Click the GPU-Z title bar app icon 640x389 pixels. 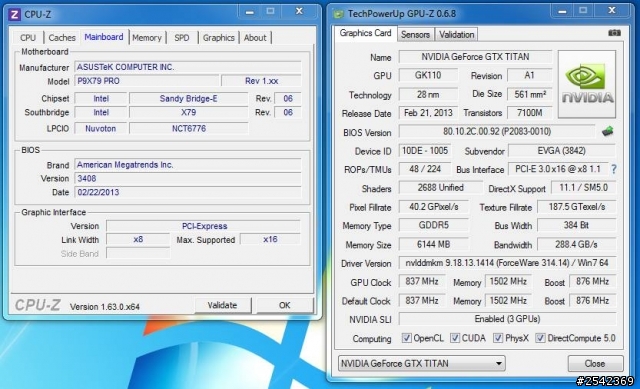[338, 14]
